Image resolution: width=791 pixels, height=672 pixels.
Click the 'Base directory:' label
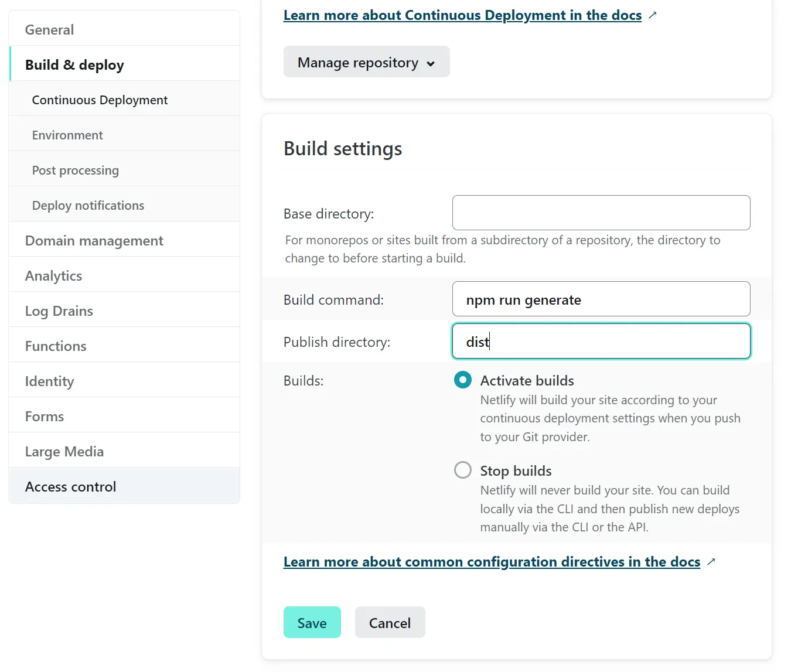click(x=329, y=214)
